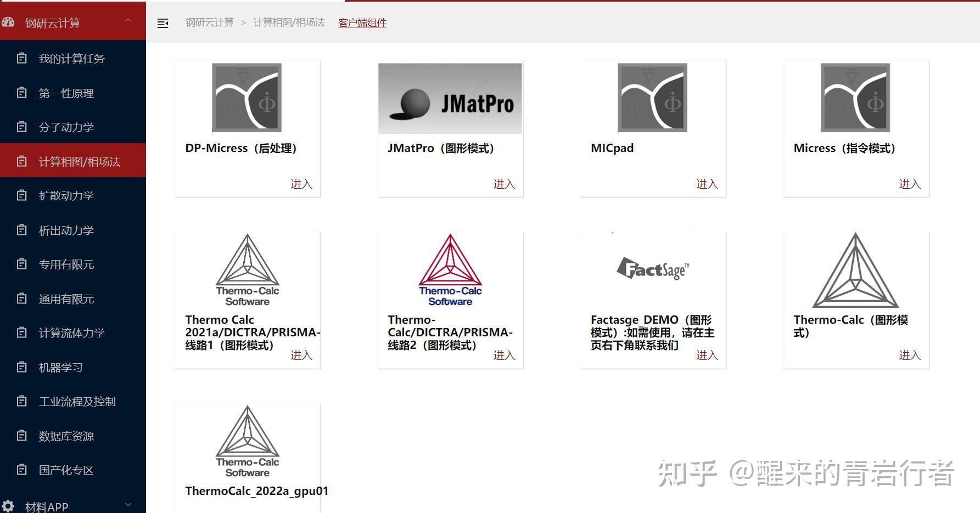This screenshot has width=980, height=513.
Task: Click the DP-Micress card logo
Action: tap(247, 98)
